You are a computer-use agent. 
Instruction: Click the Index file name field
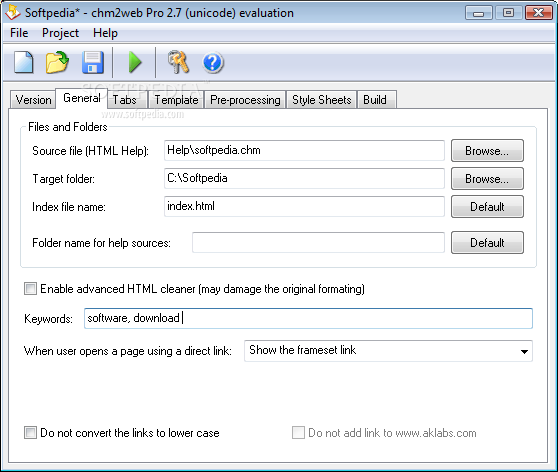click(x=304, y=206)
